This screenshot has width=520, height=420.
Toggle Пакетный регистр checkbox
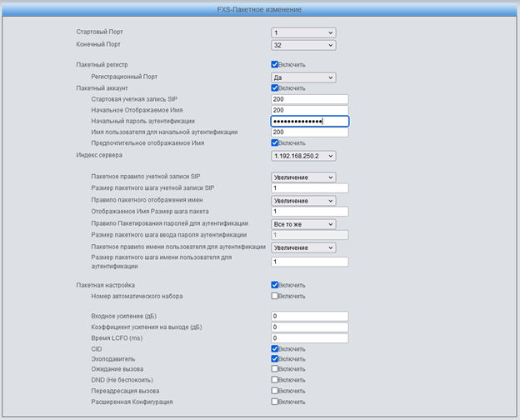275,64
